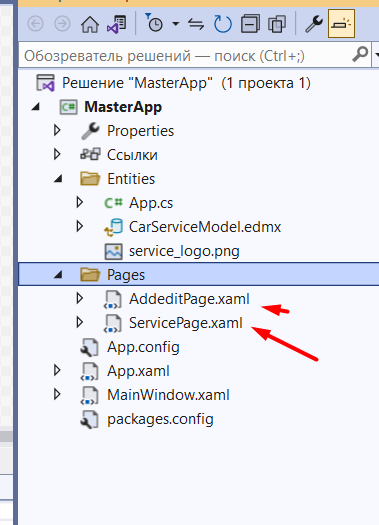Viewport: 379px width, 525px height.
Task: Select service_logo.png file
Action: click(x=184, y=251)
